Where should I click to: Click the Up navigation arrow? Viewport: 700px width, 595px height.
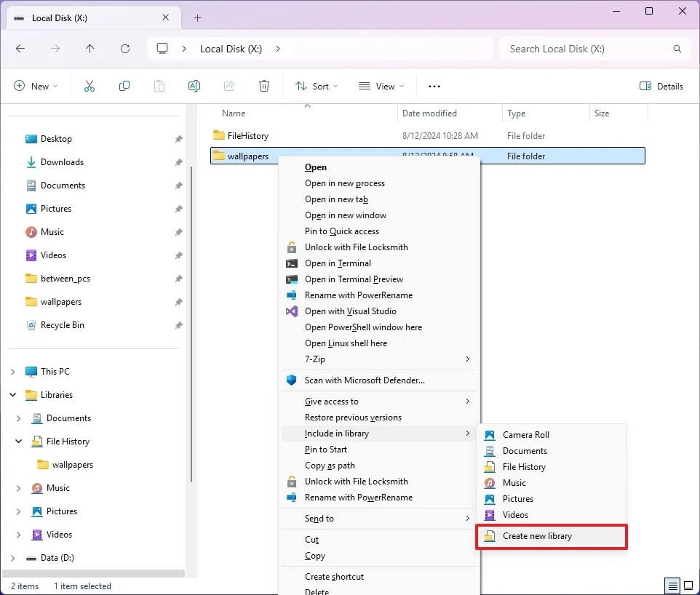90,48
